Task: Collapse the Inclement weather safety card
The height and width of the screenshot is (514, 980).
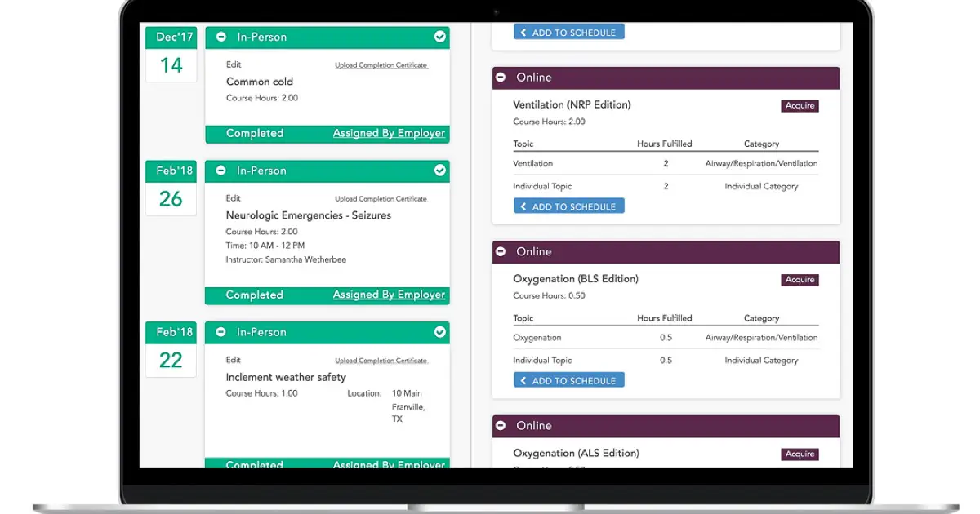Action: pyautogui.click(x=220, y=332)
